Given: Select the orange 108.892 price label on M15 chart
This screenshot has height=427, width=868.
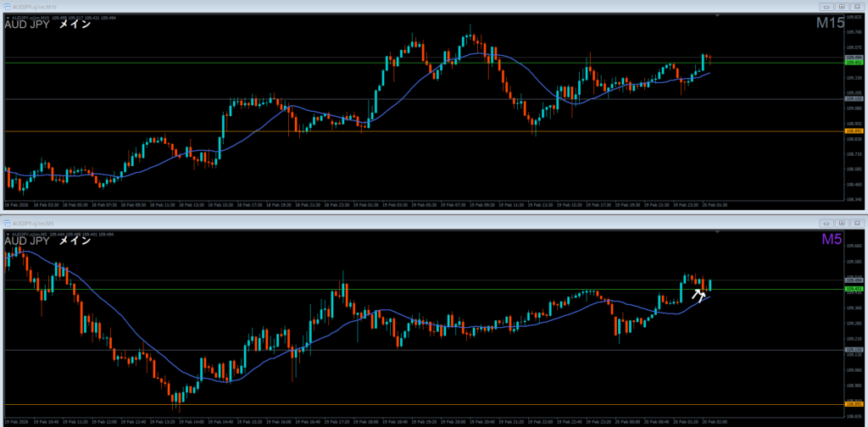Looking at the screenshot, I should click(854, 131).
